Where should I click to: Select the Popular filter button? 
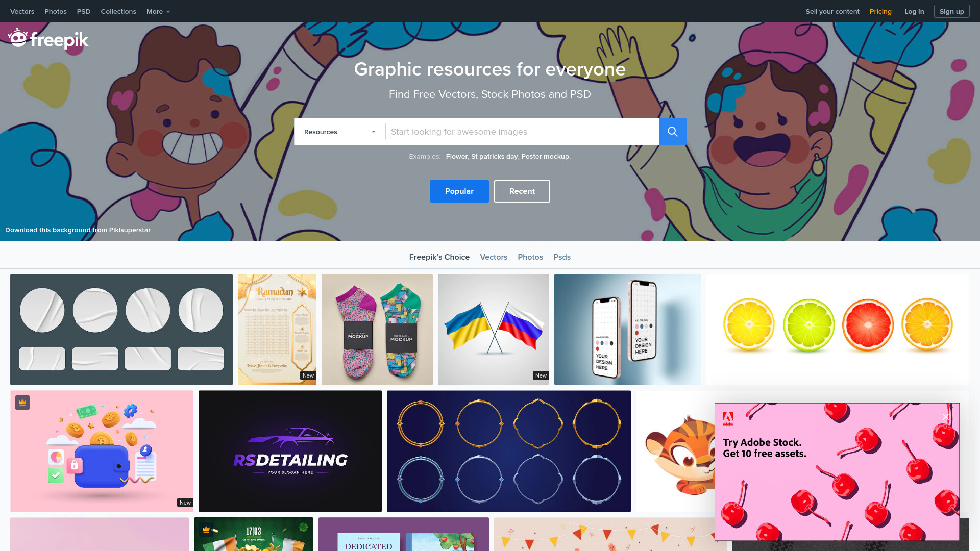[459, 191]
